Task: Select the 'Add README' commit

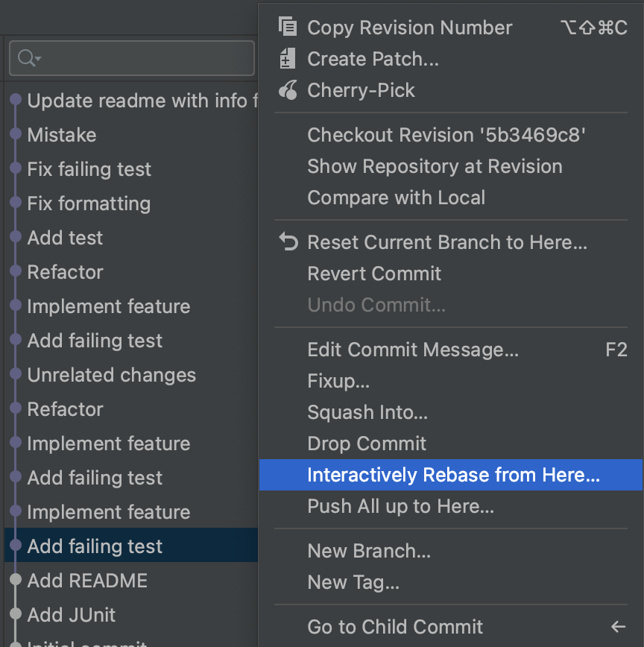Action: click(87, 581)
